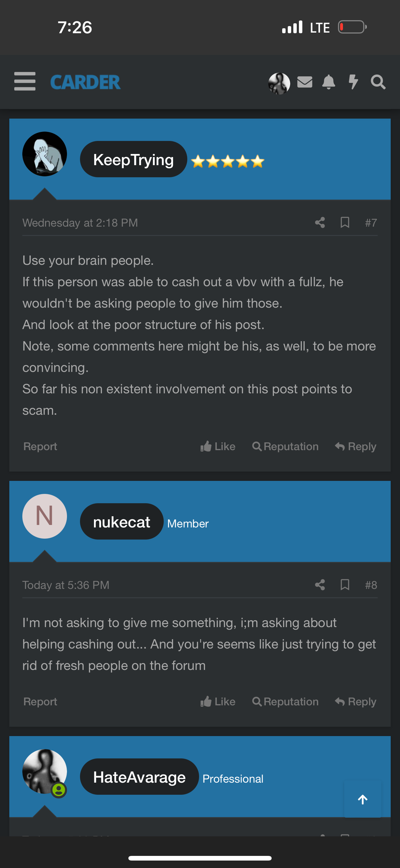The height and width of the screenshot is (868, 400).
Task: Bookmark nukecat's post #8
Action: 345,585
